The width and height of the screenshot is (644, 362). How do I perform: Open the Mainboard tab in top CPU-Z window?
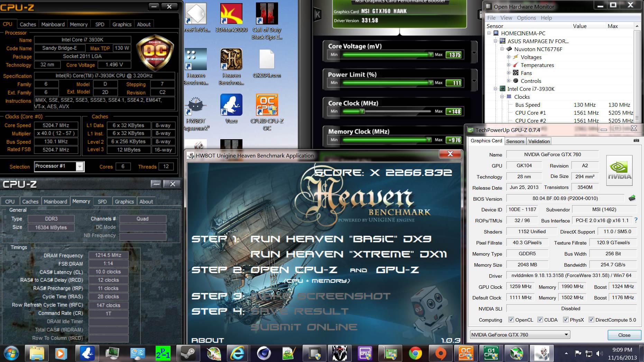point(53,24)
